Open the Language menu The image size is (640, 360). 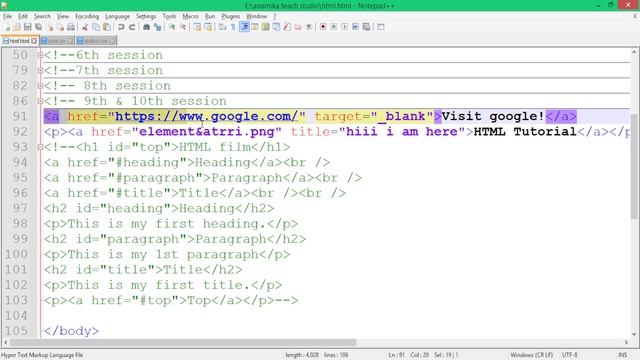pos(117,16)
